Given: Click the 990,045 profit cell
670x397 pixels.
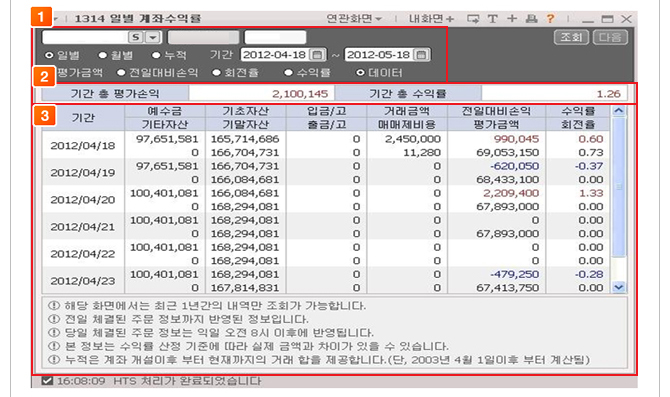Looking at the screenshot, I should click(516, 139).
